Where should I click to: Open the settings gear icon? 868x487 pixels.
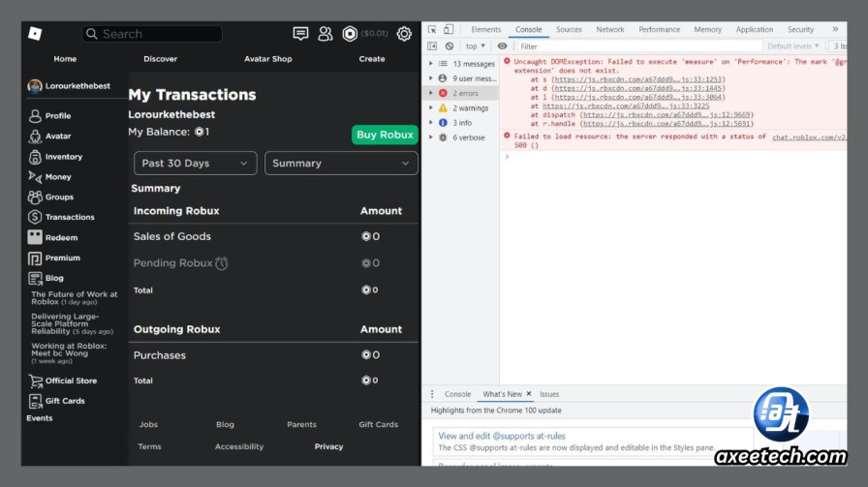[x=404, y=34]
